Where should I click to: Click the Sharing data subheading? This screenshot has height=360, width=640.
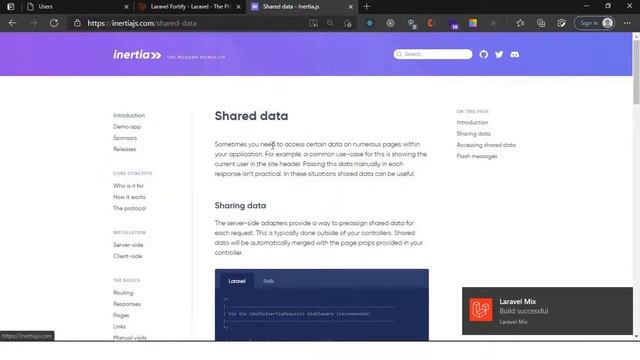[x=240, y=206]
